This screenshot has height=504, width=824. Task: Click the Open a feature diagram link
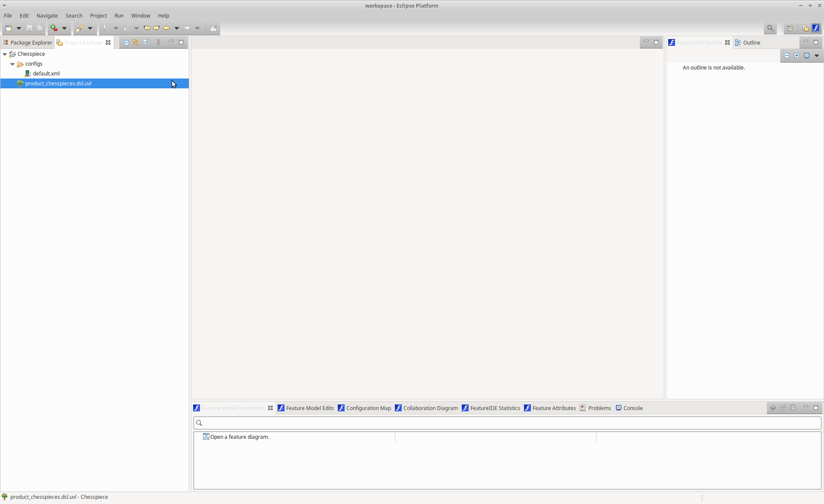[239, 437]
